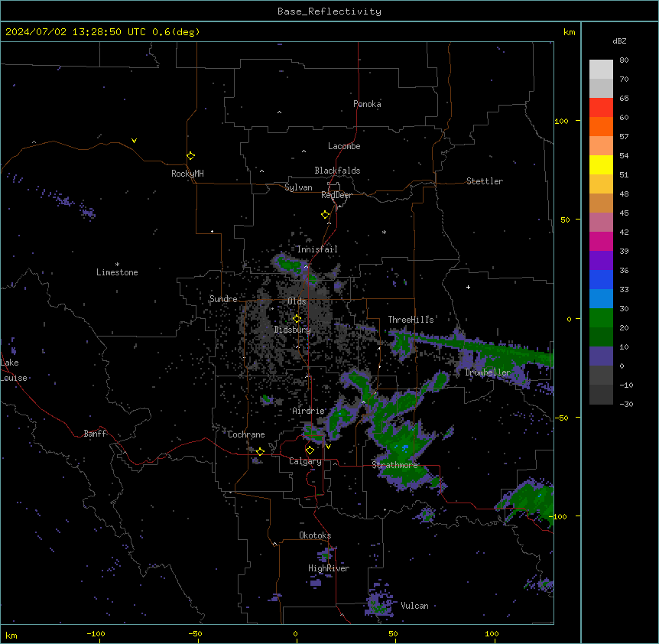This screenshot has width=659, height=644.
Task: Click the asterisk marker above Limestone
Action: [x=117, y=265]
